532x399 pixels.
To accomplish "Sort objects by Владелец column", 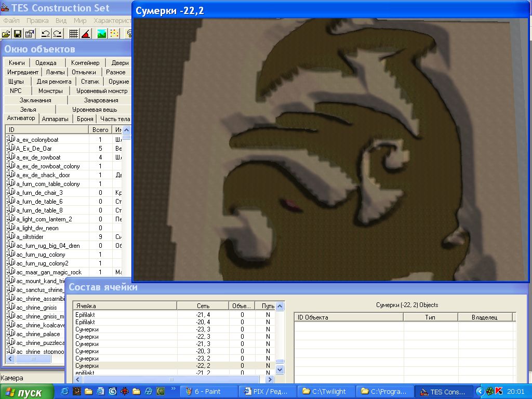I will pos(485,317).
